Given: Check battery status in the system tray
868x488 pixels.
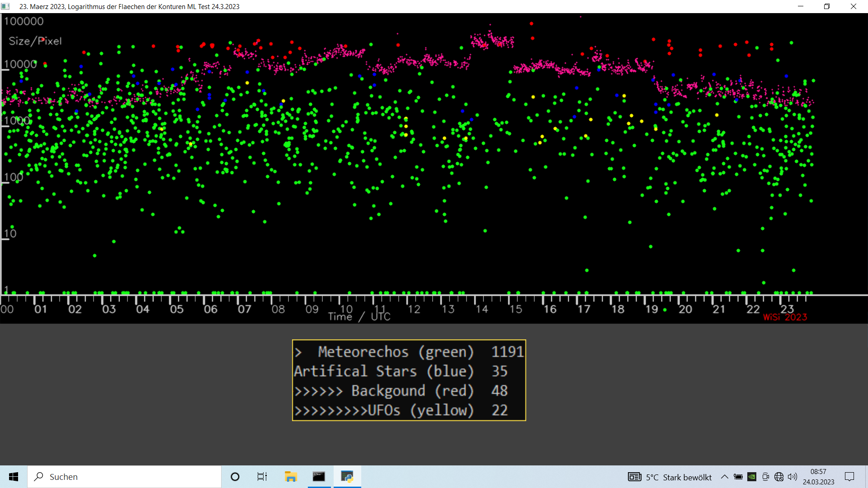Looking at the screenshot, I should (738, 477).
